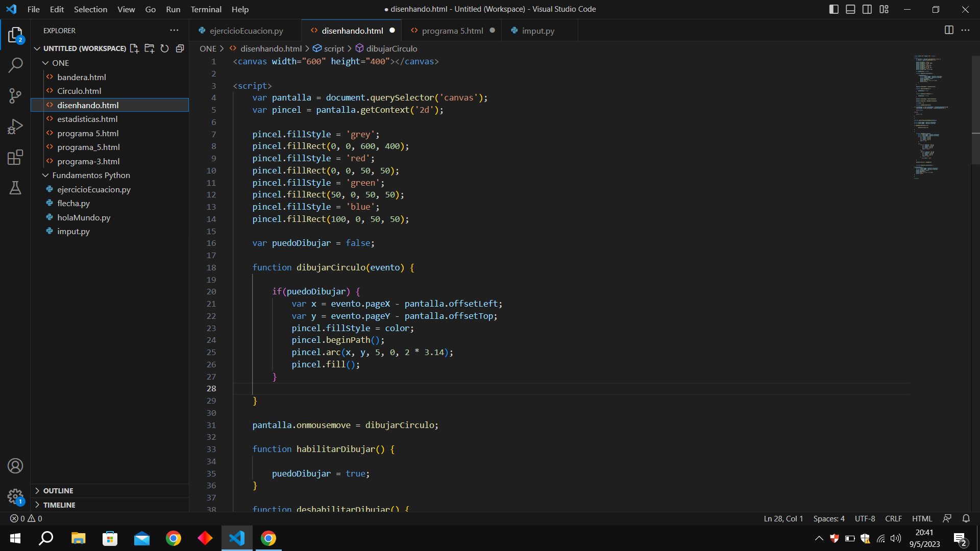Show errors and warnings in status bar
This screenshot has height=551, width=980.
26,518
